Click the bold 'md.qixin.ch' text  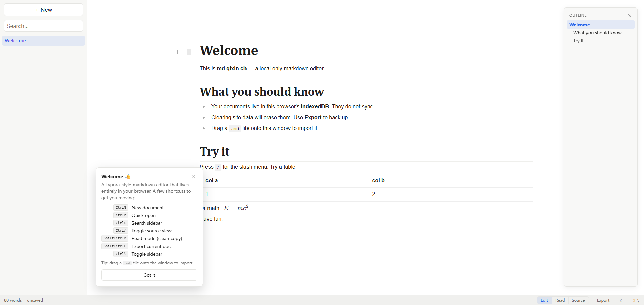click(232, 68)
